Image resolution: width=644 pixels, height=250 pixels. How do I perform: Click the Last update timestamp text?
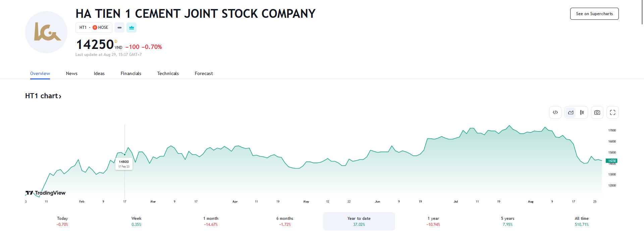(x=108, y=55)
